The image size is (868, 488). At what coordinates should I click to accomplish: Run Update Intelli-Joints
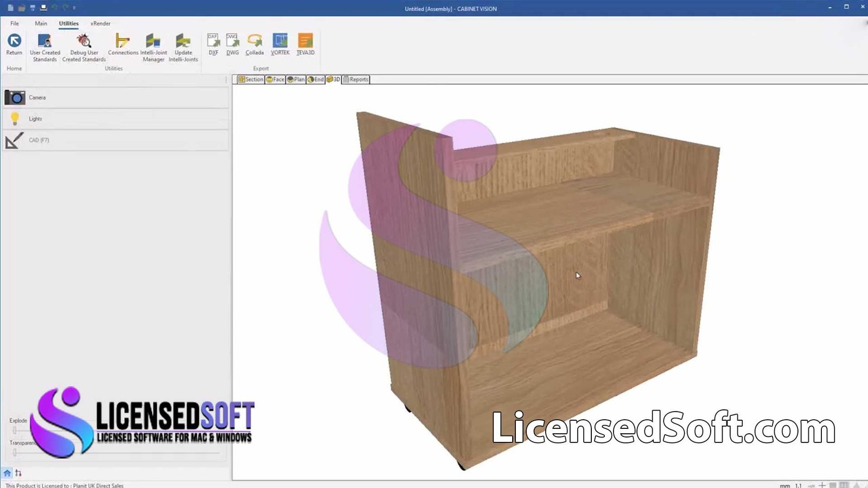point(183,48)
